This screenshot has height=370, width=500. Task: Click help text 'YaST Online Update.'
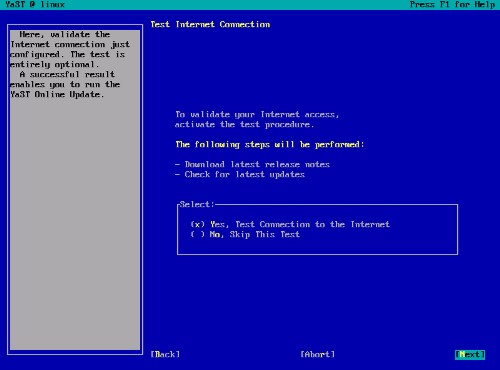(57, 94)
